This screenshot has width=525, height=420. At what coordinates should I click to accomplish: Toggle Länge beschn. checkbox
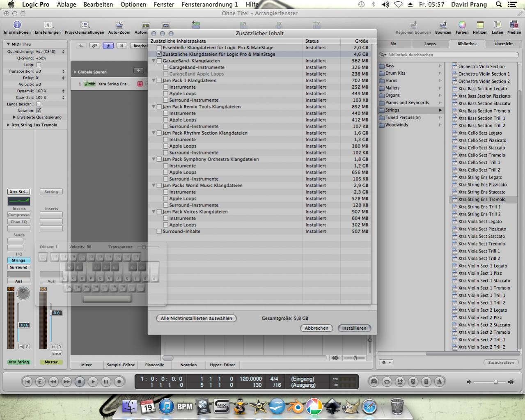click(39, 104)
